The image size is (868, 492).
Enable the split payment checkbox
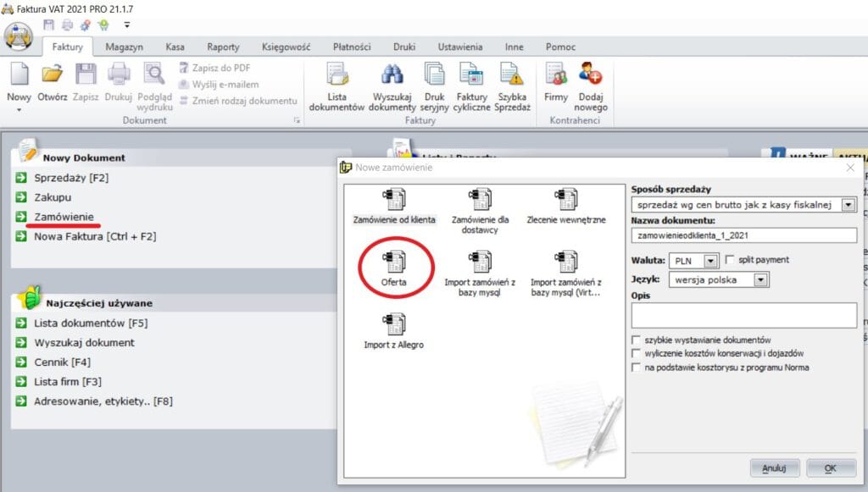(730, 260)
